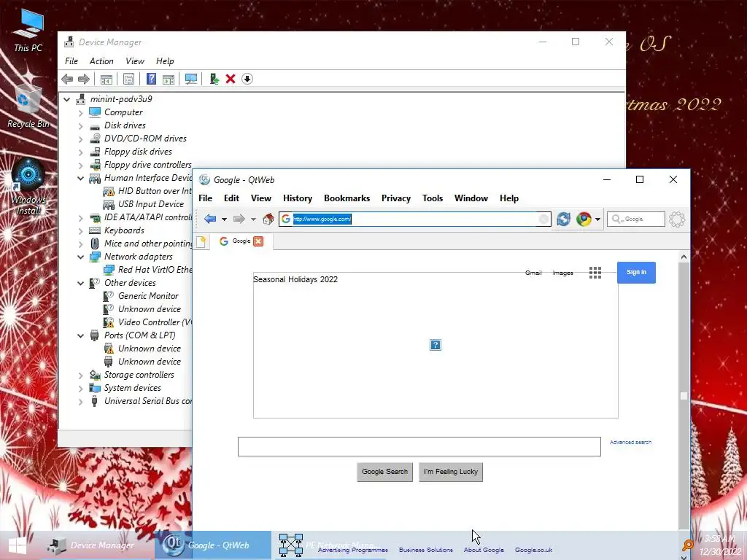The width and height of the screenshot is (747, 560).
Task: Expand the Storage controllers node
Action: 80,376
